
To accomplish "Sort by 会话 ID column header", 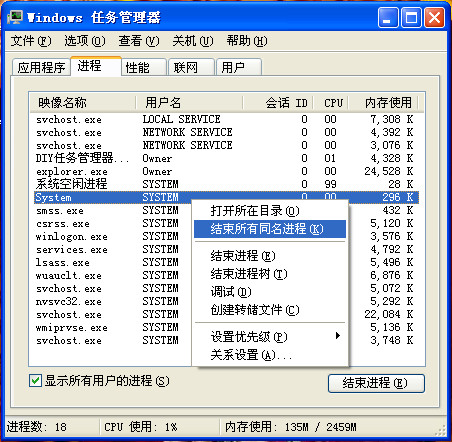I will tap(278, 102).
